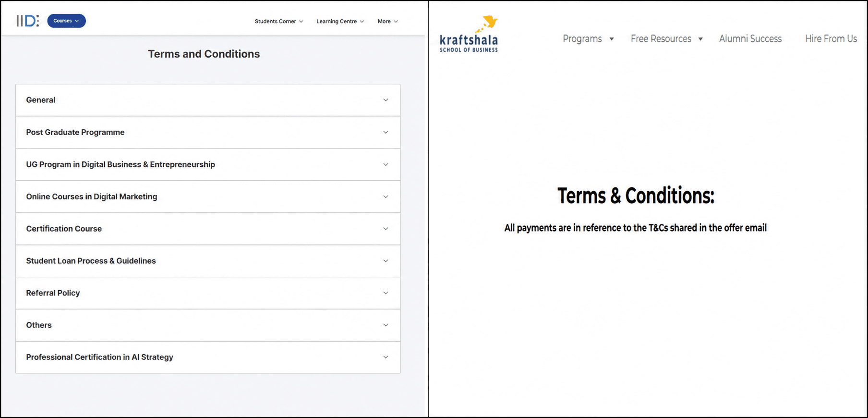
Task: Click the Kraftshala School of Business logo
Action: [x=469, y=34]
